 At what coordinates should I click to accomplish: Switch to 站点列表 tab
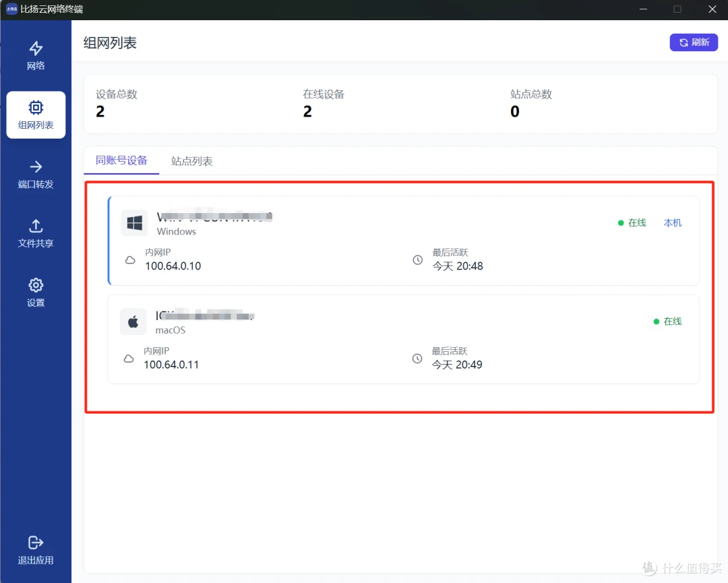point(191,161)
